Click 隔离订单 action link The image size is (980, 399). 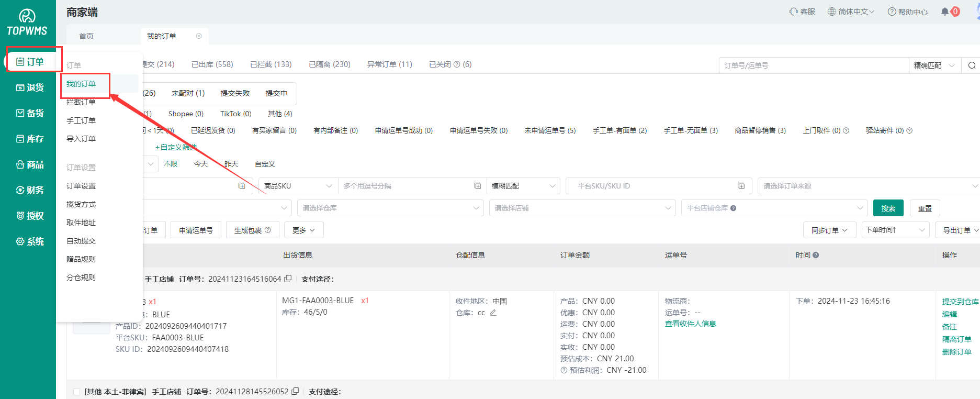pos(956,339)
